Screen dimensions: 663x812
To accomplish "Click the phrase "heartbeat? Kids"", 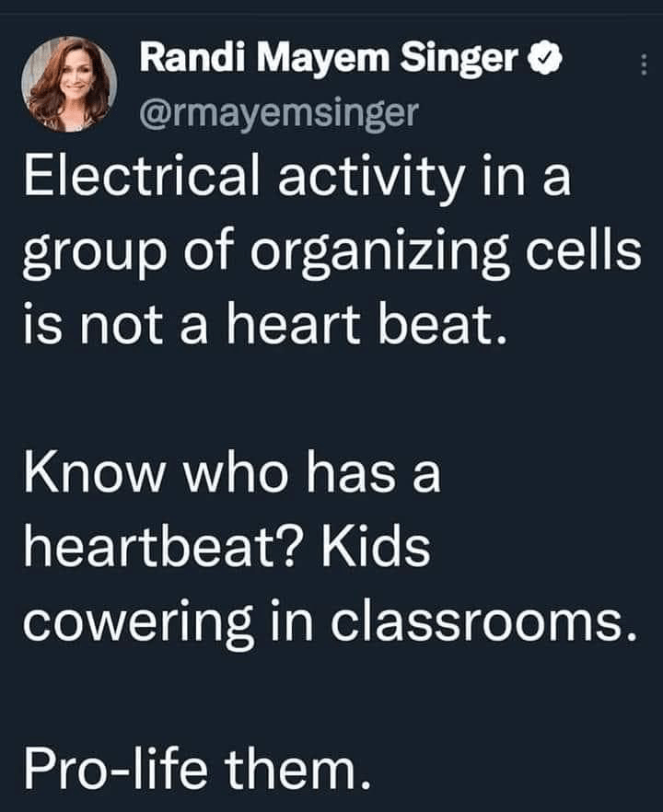I will (227, 551).
